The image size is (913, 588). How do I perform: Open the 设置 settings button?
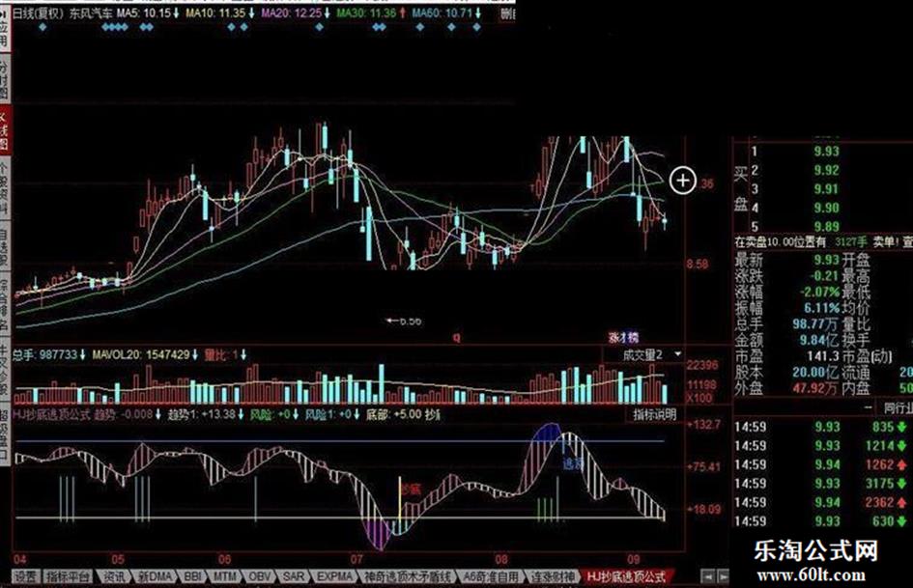point(26,576)
